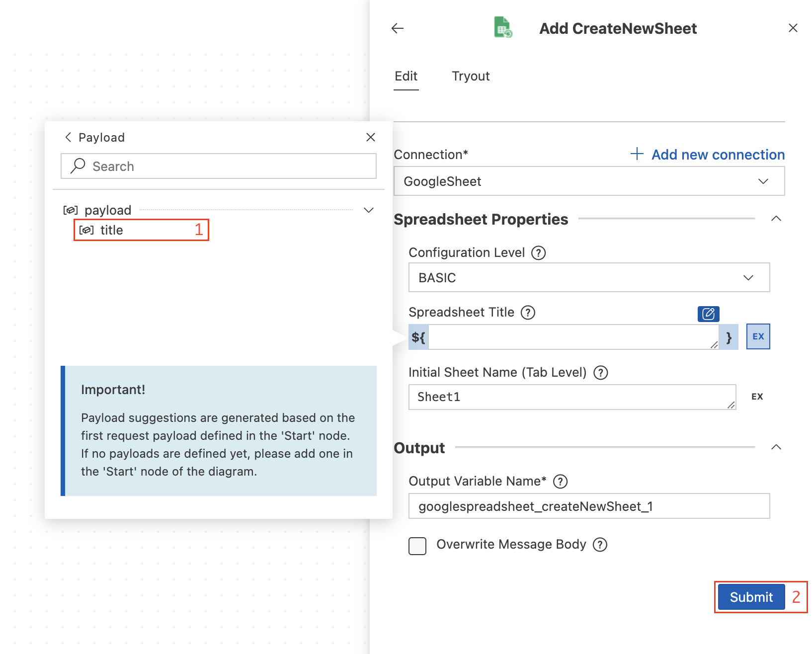Show help for Output Variable Name

(x=561, y=482)
